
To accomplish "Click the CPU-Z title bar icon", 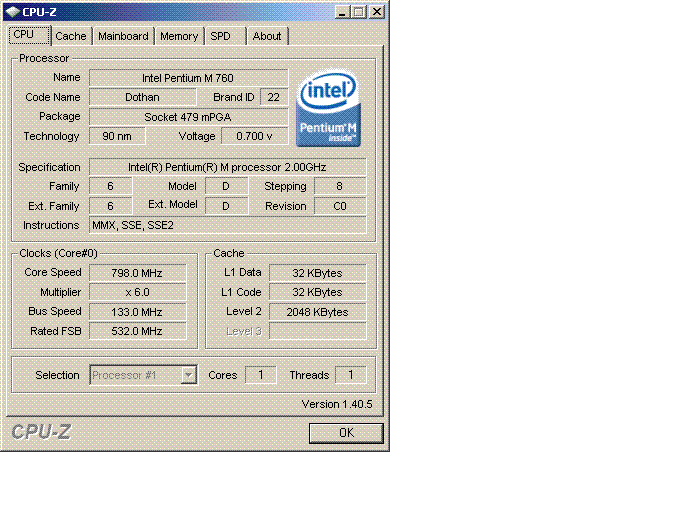I will [12, 12].
